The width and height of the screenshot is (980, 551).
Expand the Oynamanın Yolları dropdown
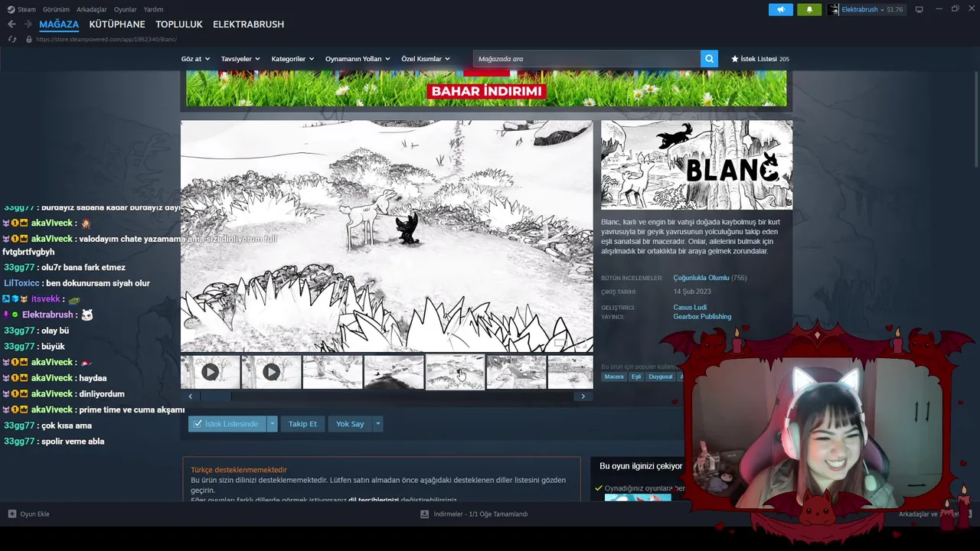[x=358, y=59]
